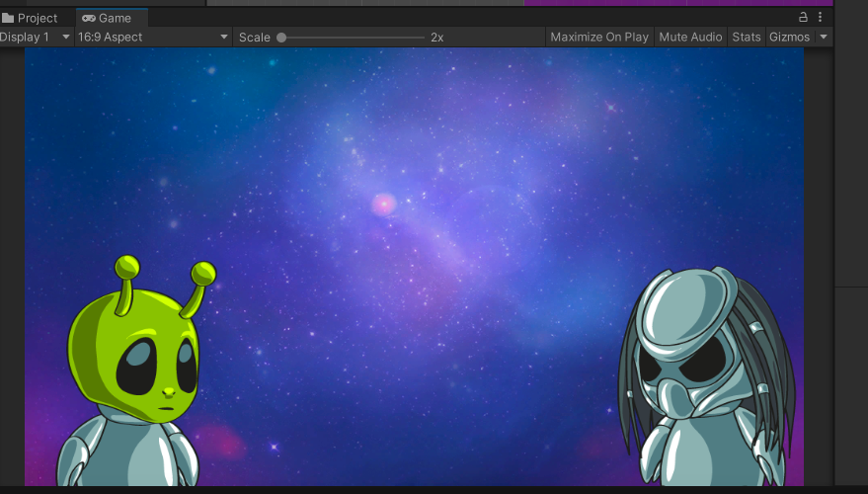This screenshot has width=868, height=494.
Task: Open the Display 1 dropdown
Action: [36, 38]
